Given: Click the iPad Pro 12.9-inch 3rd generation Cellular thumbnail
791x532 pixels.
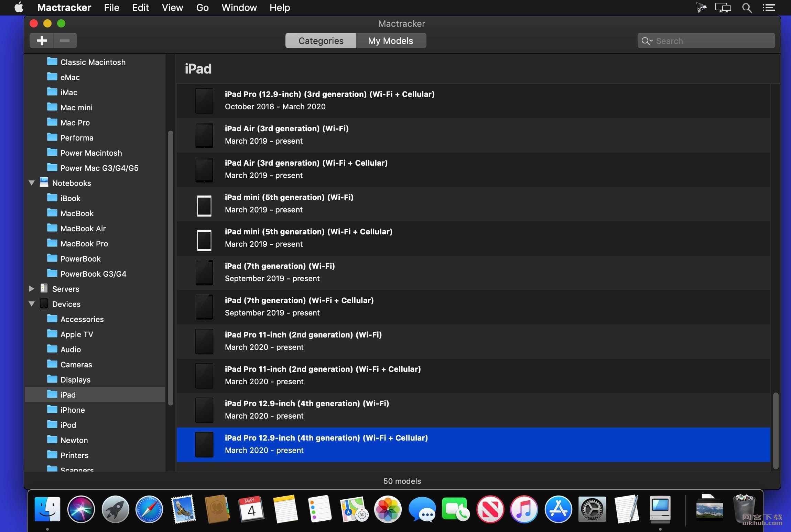Looking at the screenshot, I should click(204, 101).
